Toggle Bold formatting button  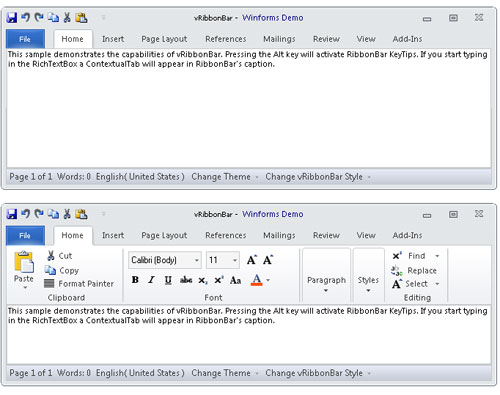135,280
